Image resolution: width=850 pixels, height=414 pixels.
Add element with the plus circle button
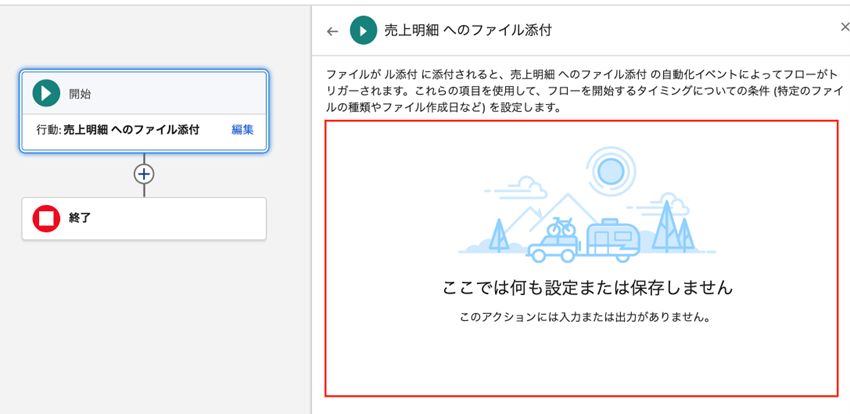pyautogui.click(x=144, y=173)
